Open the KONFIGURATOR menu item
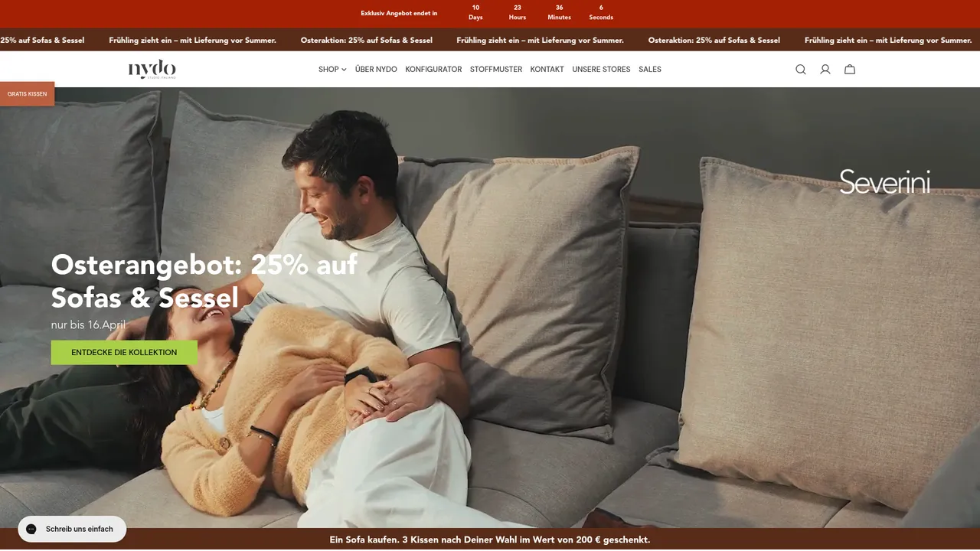The width and height of the screenshot is (980, 551). pos(433,70)
